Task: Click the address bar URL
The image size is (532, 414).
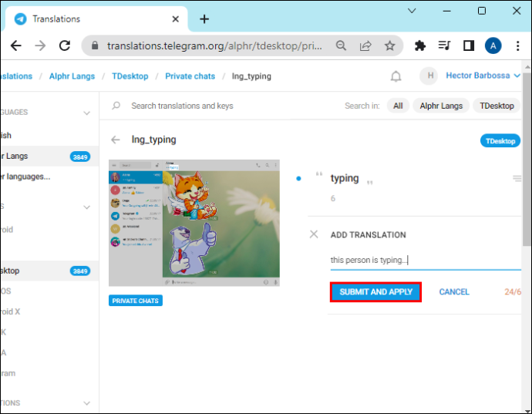Action: 214,45
